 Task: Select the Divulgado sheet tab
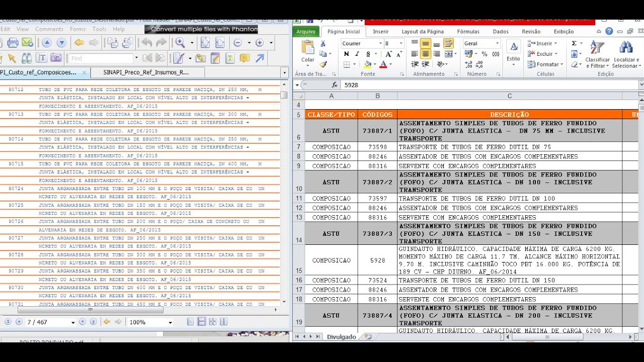pos(341,337)
